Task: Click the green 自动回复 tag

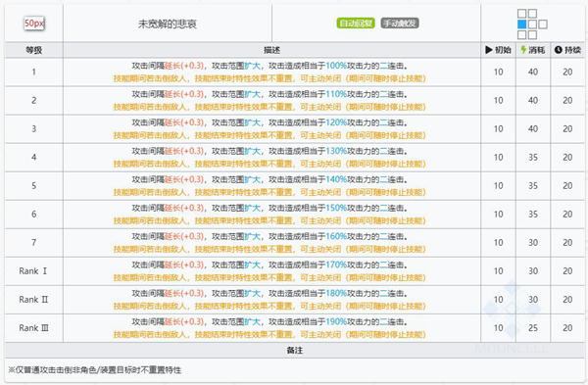Action: click(356, 24)
